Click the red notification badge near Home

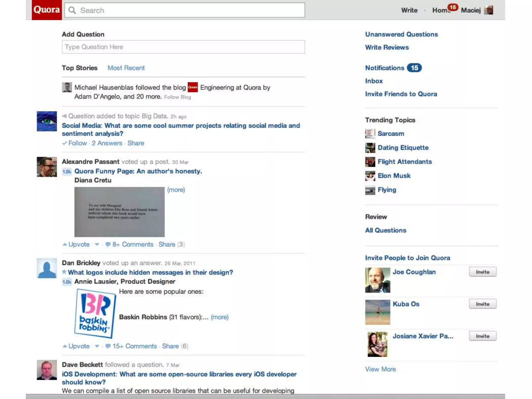[x=453, y=7]
